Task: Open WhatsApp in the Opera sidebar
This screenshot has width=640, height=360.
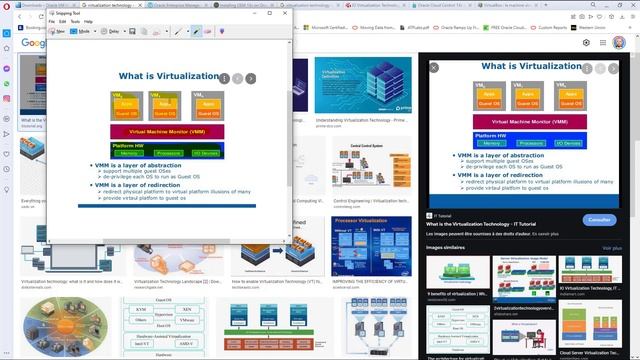Action: coord(7,84)
